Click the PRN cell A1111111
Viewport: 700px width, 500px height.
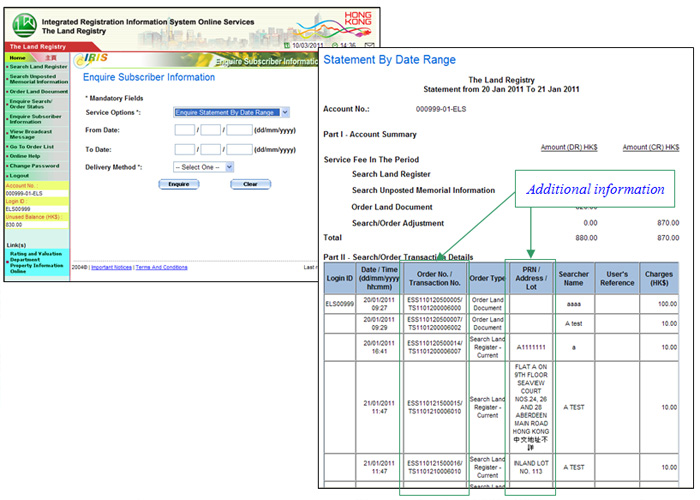pos(531,347)
